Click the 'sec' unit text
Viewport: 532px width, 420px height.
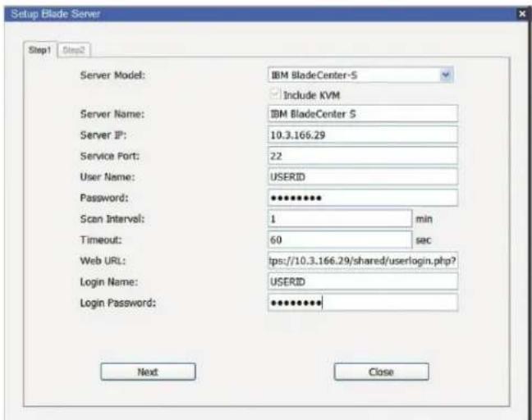(424, 240)
